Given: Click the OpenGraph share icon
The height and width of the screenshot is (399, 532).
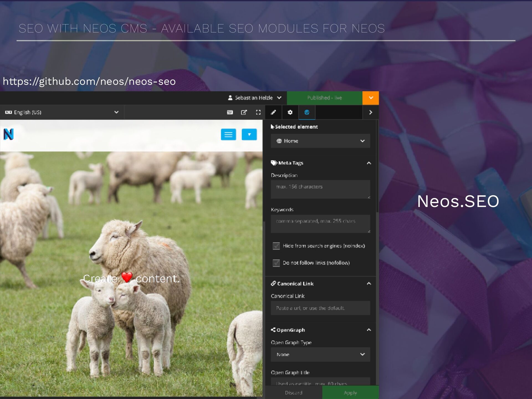Looking at the screenshot, I should (273, 330).
